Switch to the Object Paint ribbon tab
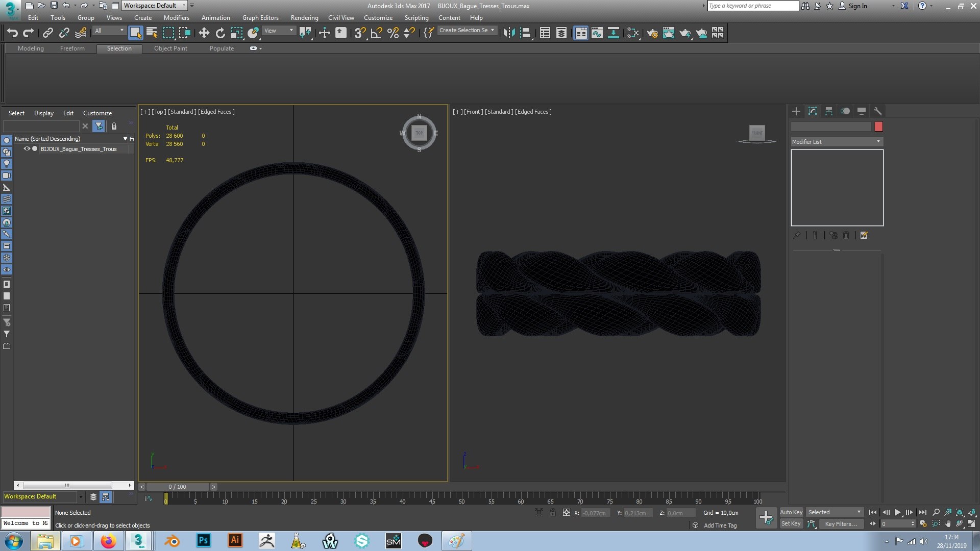This screenshot has height=551, width=980. coord(170,48)
